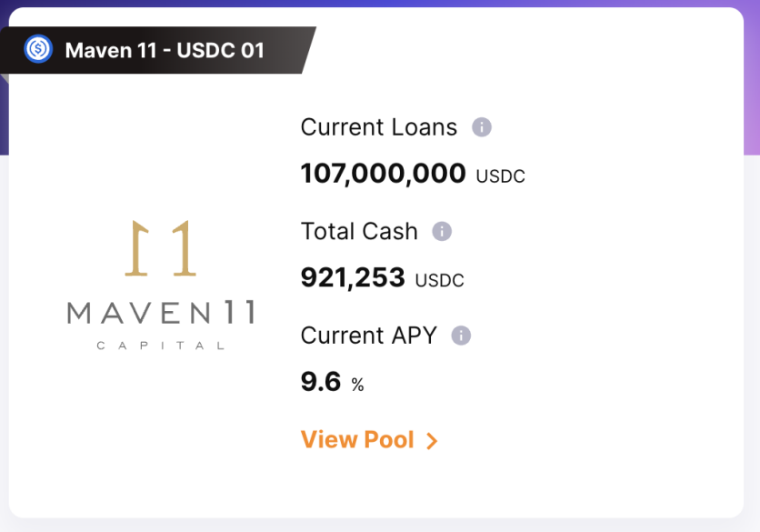Open the Current Loans info tooltip icon
This screenshot has width=760, height=532.
point(482,127)
